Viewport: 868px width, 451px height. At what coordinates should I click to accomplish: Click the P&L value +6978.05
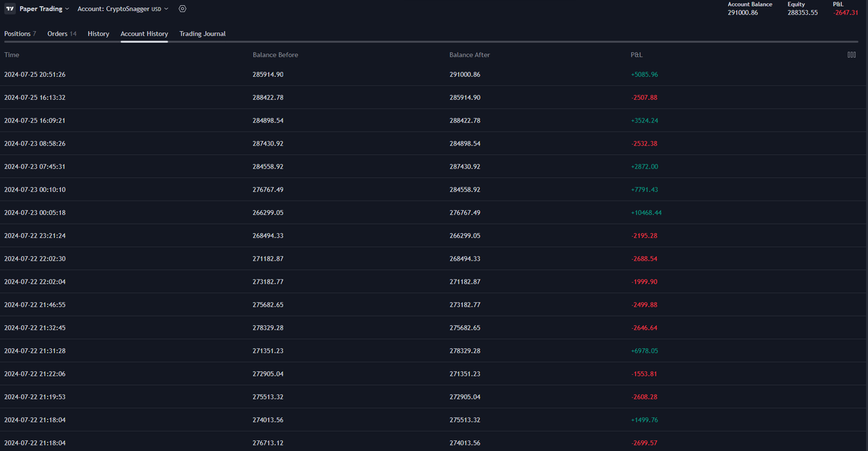coord(644,351)
